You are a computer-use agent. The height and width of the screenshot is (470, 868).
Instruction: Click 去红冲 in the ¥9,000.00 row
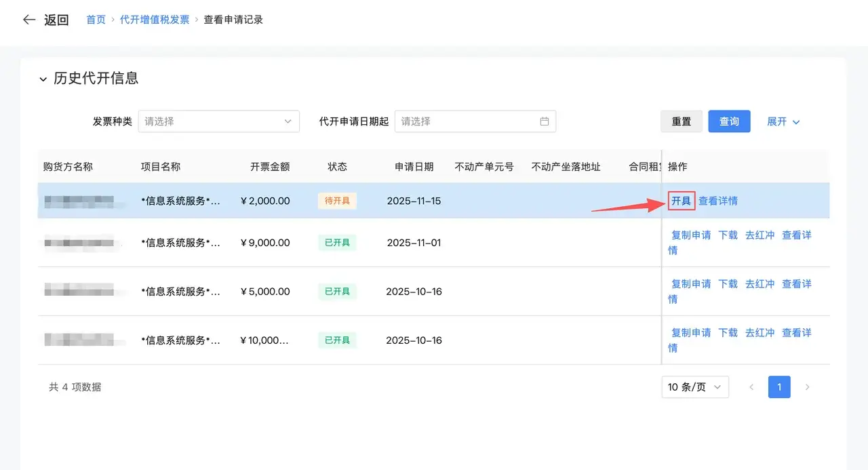tap(760, 235)
